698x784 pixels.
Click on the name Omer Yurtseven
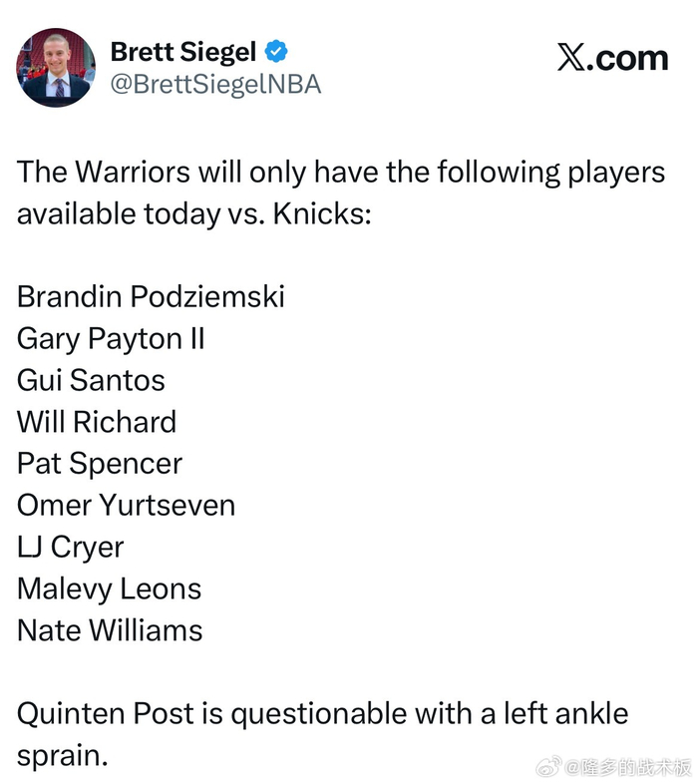pyautogui.click(x=126, y=505)
